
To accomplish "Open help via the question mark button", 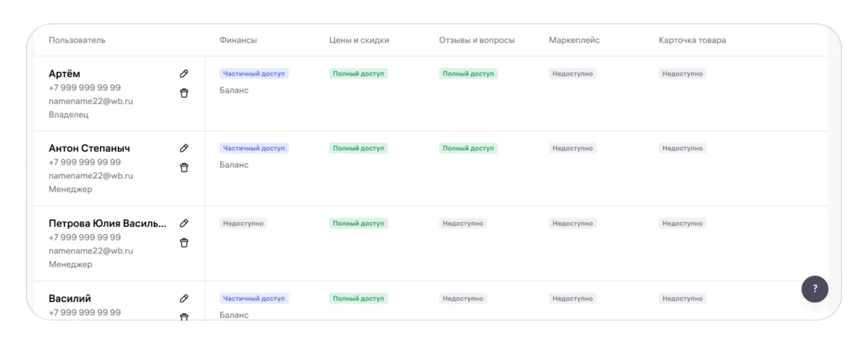I will coord(814,289).
